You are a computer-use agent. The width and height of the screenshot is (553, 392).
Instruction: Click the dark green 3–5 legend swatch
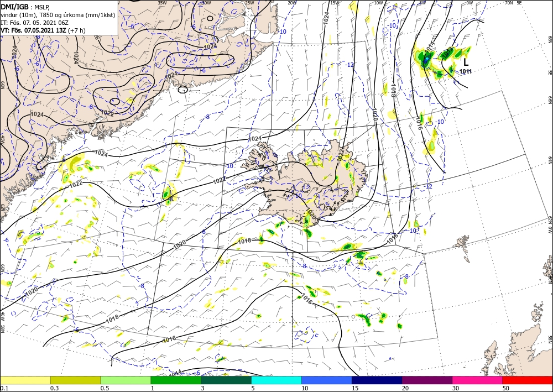(x=226, y=380)
